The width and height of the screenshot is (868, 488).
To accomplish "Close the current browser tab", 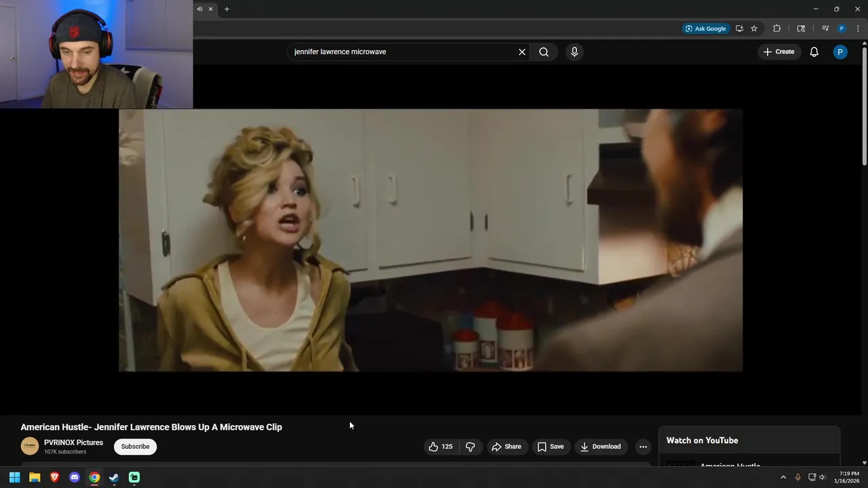I will [x=210, y=9].
